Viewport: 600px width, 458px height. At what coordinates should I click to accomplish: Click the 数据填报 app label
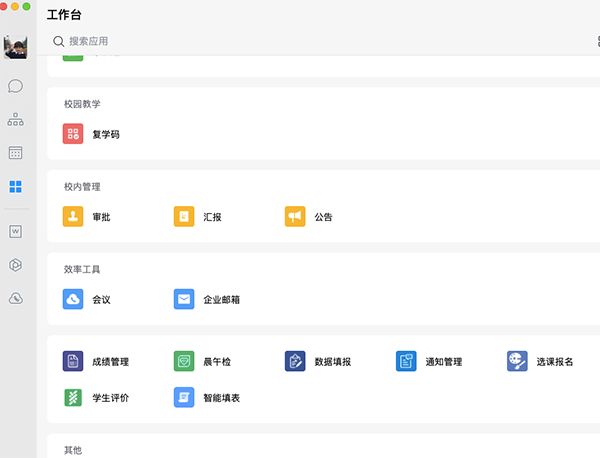(333, 362)
